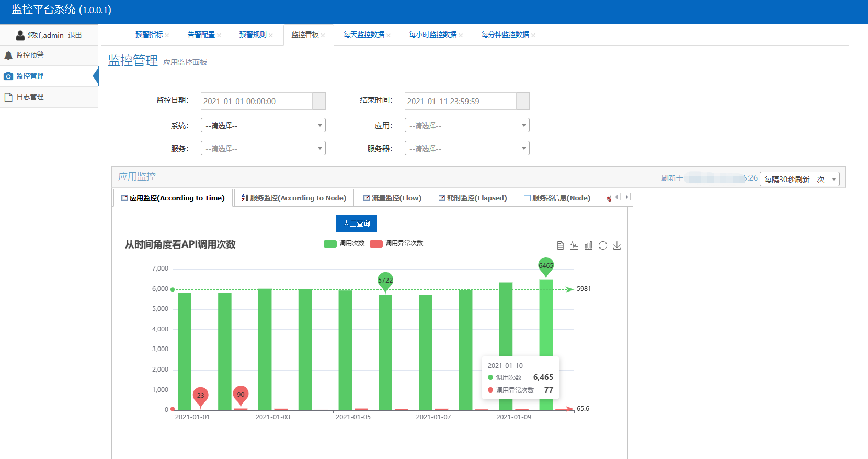868x459 pixels.
Task: Switch chart to bar view icon
Action: coord(588,245)
